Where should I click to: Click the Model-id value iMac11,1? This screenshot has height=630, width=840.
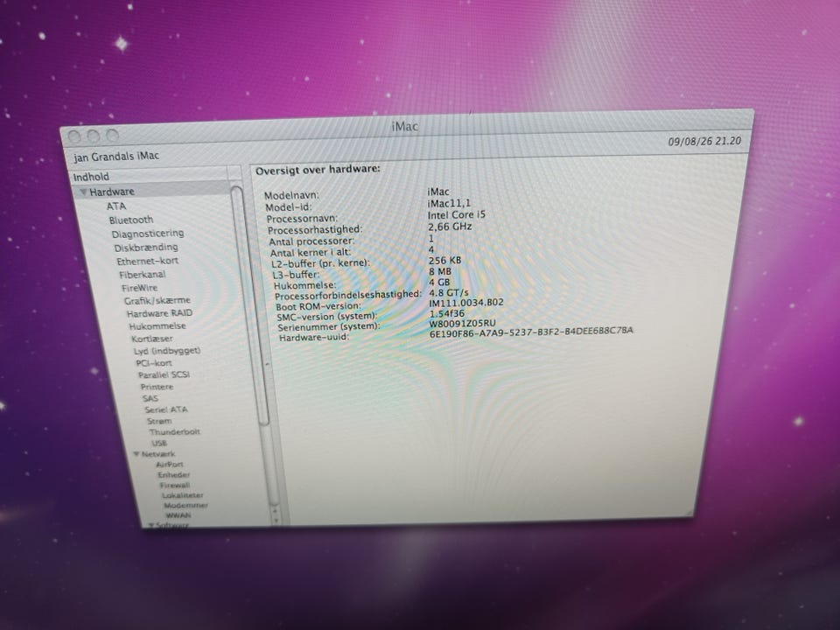point(449,203)
